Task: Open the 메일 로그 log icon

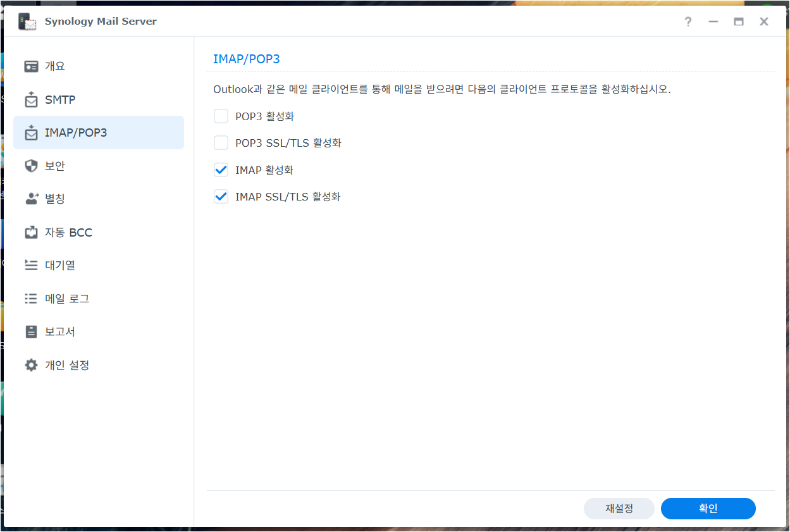Action: (x=31, y=298)
